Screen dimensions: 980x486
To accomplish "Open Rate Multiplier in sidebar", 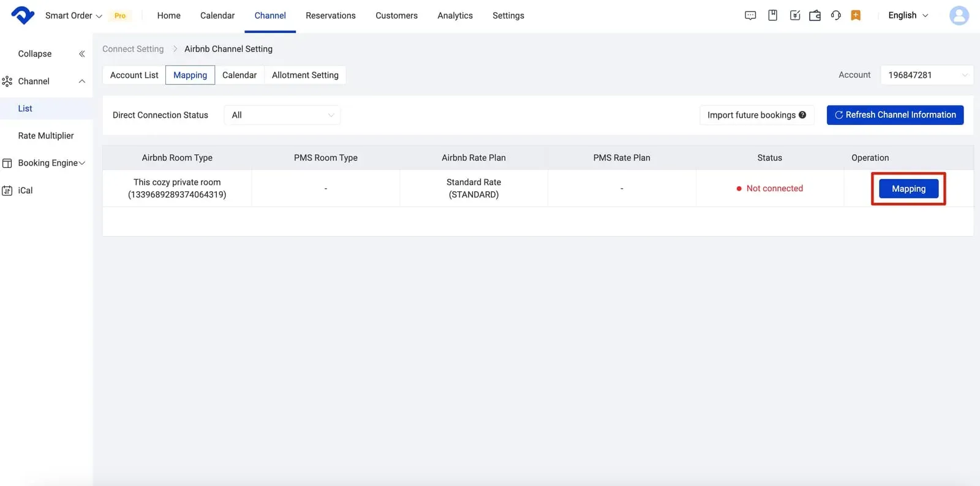I will pos(46,135).
